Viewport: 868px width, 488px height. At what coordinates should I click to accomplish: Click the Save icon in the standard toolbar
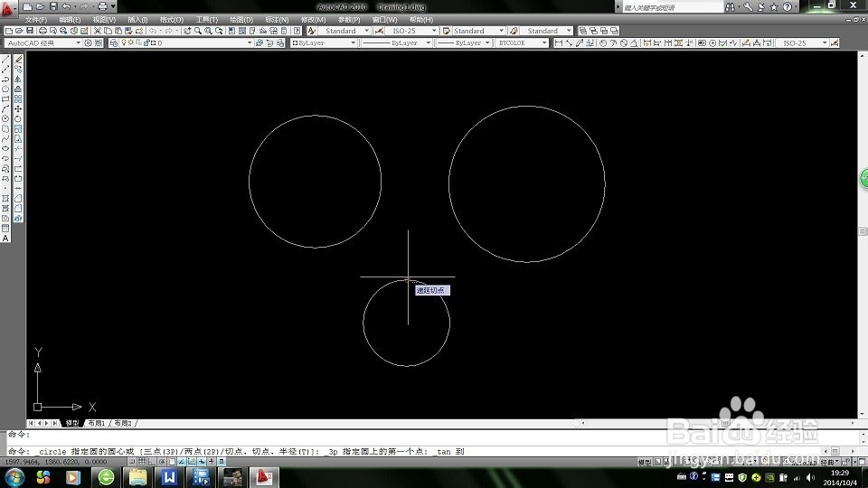coord(30,31)
